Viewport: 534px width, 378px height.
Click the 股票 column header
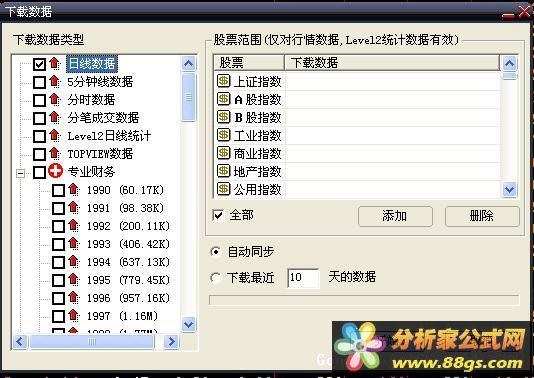[x=249, y=63]
